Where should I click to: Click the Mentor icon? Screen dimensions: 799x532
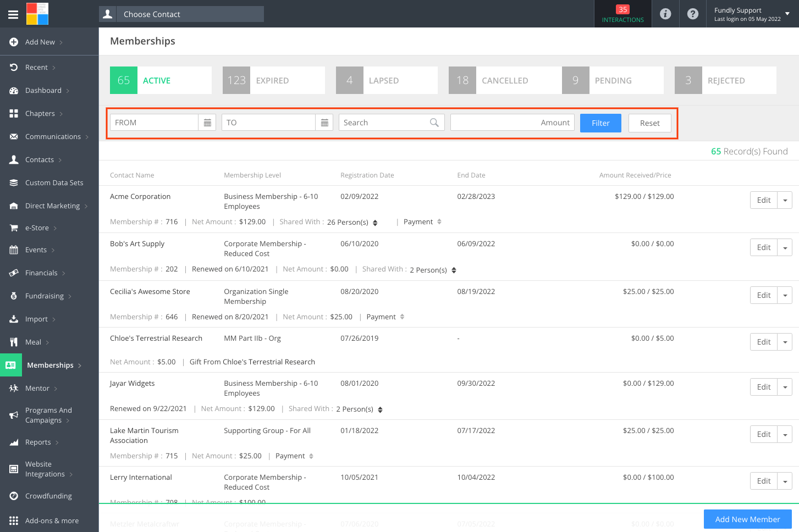[14, 388]
